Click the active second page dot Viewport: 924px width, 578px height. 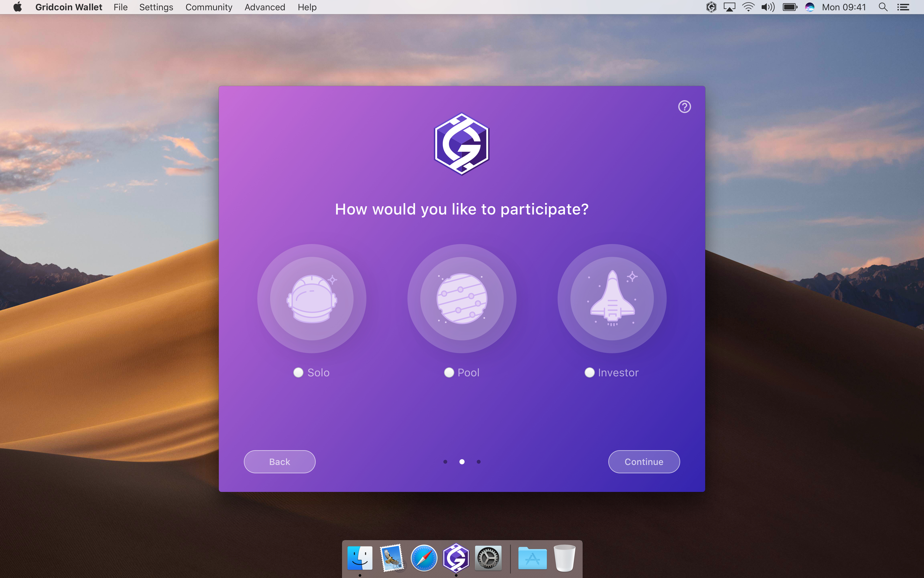tap(462, 462)
